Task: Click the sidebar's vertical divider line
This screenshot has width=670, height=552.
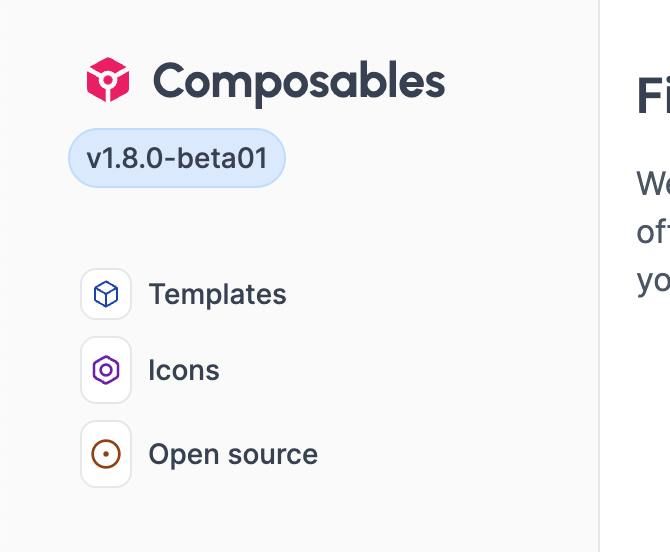Action: (x=599, y=300)
